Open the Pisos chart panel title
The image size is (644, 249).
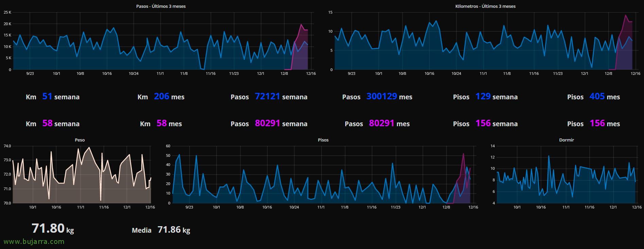[x=323, y=140]
